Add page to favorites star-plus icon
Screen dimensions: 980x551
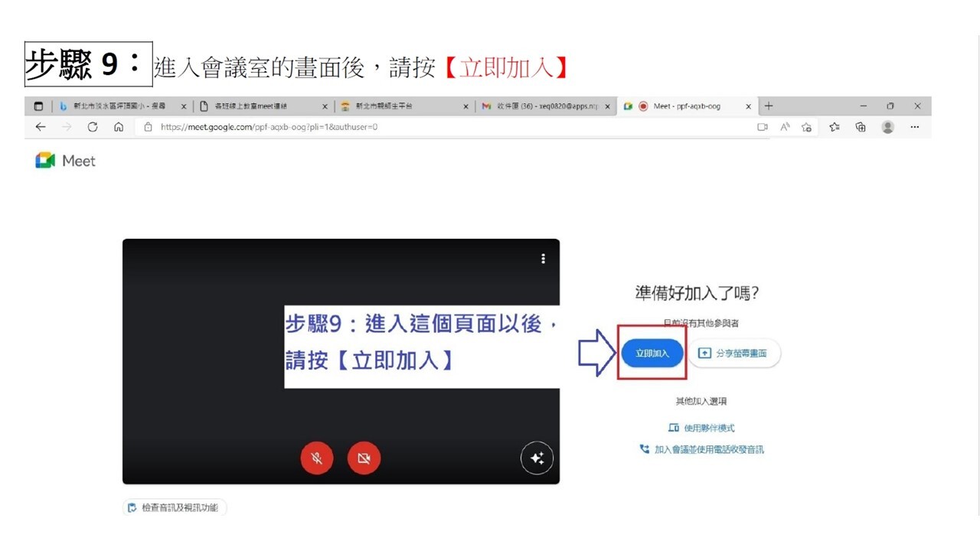pyautogui.click(x=806, y=127)
